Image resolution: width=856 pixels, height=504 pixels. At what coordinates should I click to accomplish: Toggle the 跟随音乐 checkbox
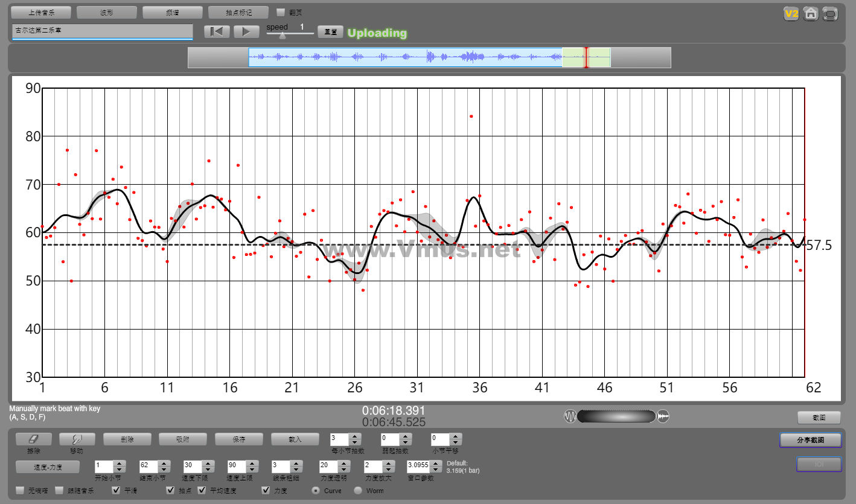[59, 491]
